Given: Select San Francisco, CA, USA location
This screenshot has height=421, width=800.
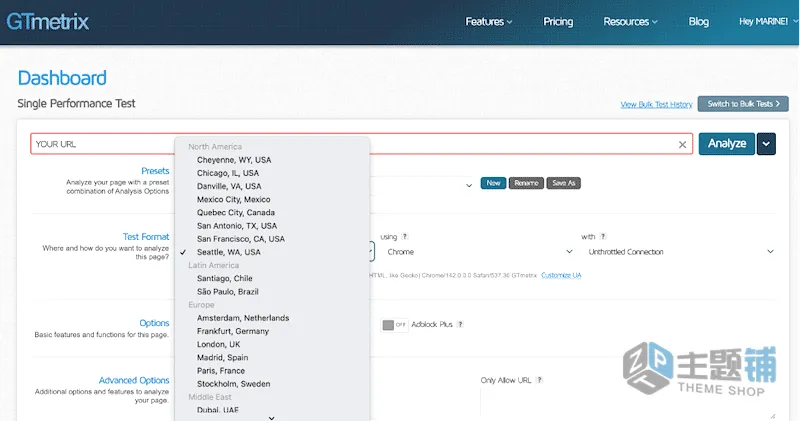Looking at the screenshot, I should pos(241,239).
